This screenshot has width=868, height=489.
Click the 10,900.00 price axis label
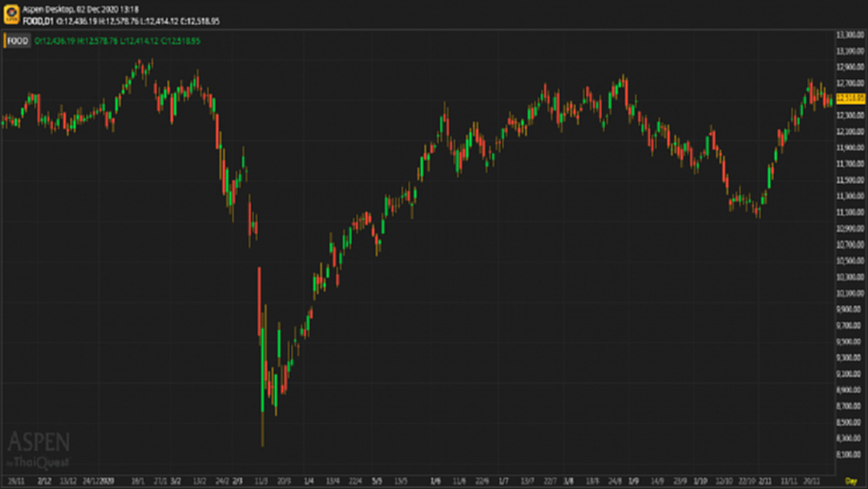(851, 228)
